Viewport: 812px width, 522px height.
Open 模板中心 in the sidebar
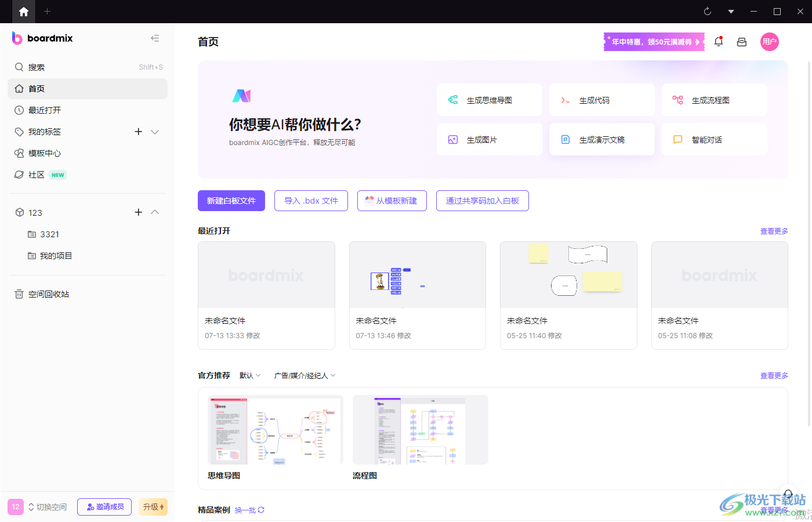coord(88,153)
